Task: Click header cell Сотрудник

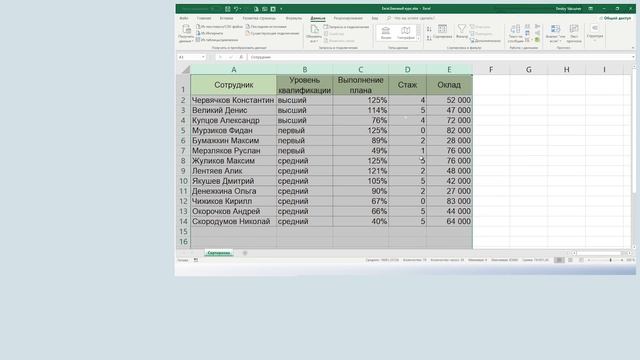Action: [x=233, y=85]
